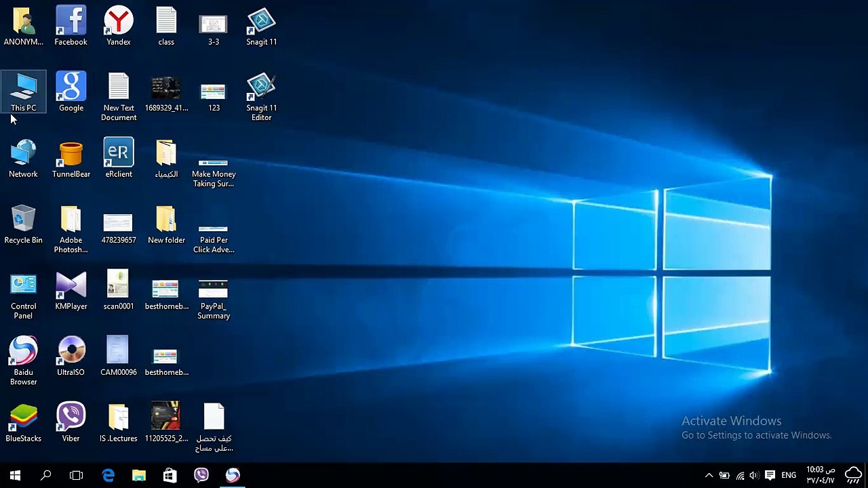The height and width of the screenshot is (488, 868).
Task: Open the Wi-Fi network tray icon
Action: tap(740, 476)
